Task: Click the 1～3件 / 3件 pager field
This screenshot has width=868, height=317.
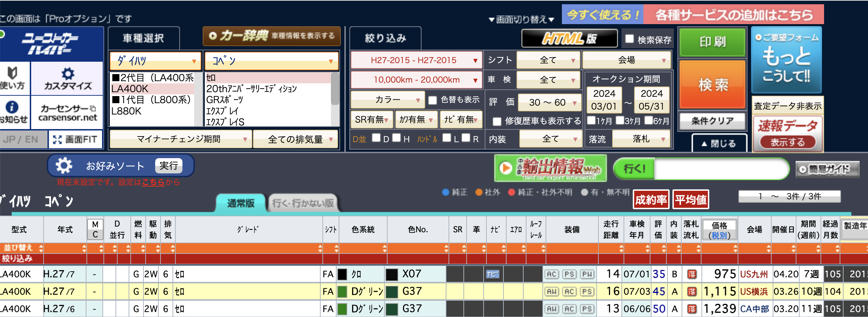Action: tap(789, 196)
